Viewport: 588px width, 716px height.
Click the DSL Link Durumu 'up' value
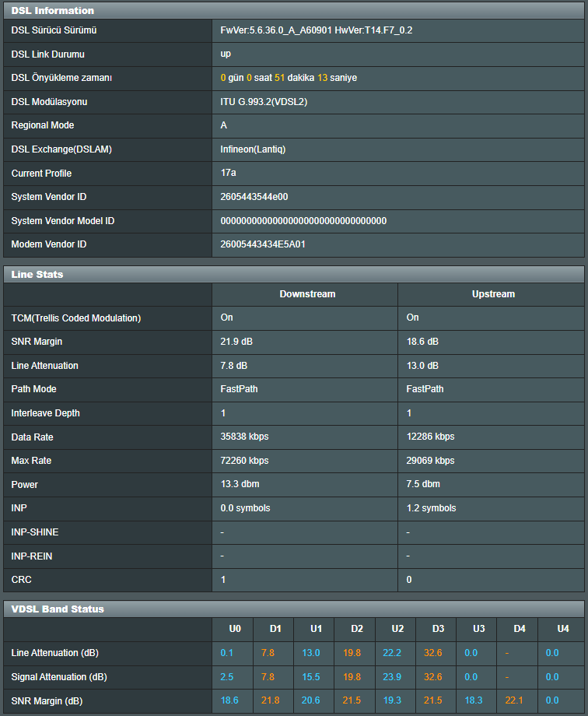[226, 54]
